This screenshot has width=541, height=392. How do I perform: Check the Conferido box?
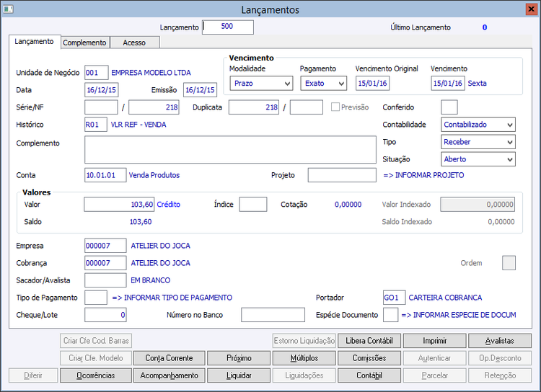(x=449, y=107)
